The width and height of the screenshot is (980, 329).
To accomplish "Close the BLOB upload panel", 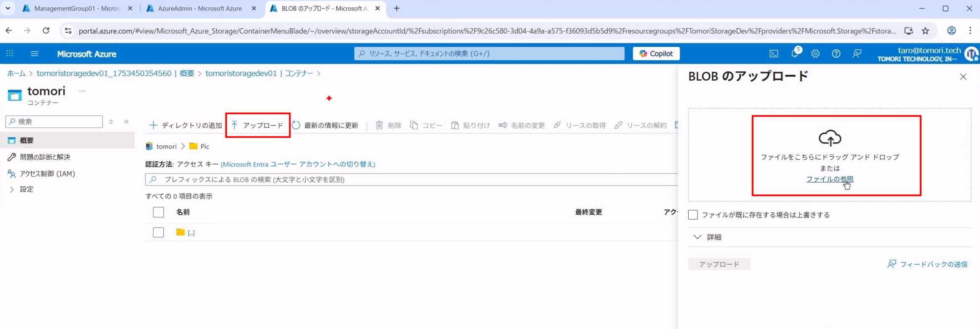I will (x=963, y=77).
